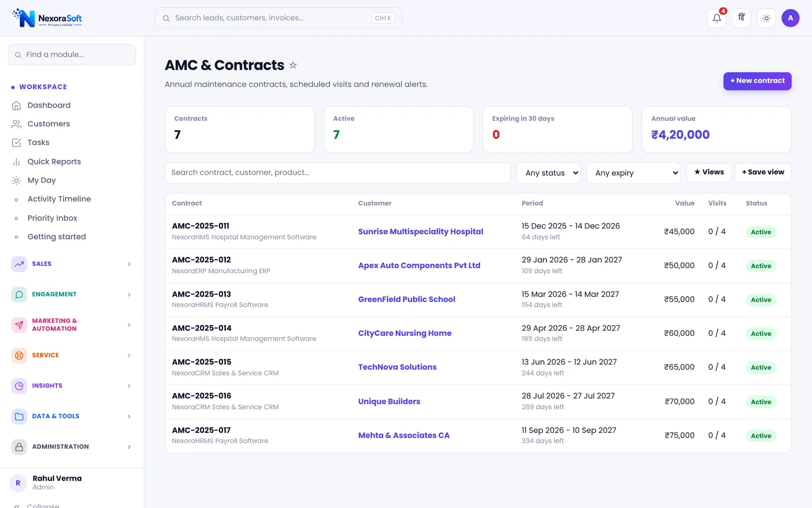Open the Views button
This screenshot has height=508, width=812.
tap(709, 172)
